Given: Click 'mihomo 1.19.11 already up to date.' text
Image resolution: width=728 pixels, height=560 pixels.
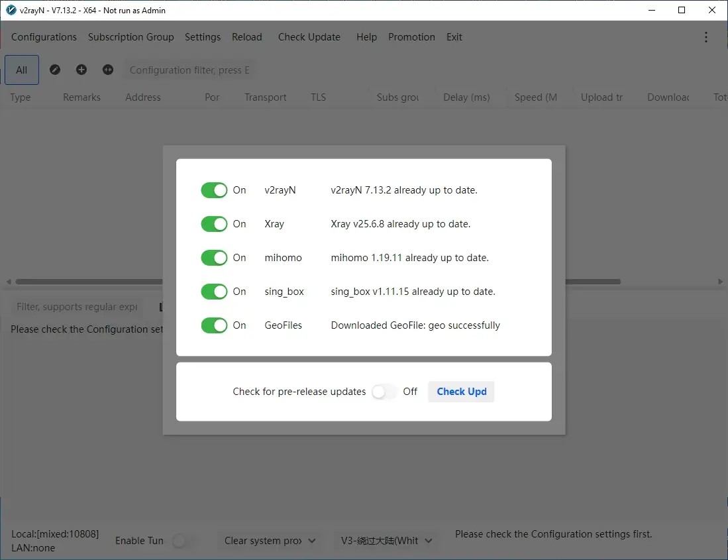Looking at the screenshot, I should 409,258.
